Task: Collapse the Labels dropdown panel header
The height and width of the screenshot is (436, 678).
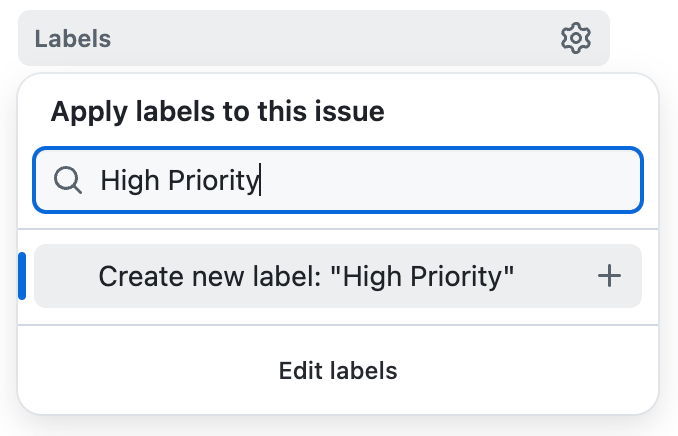Action: tap(300, 39)
